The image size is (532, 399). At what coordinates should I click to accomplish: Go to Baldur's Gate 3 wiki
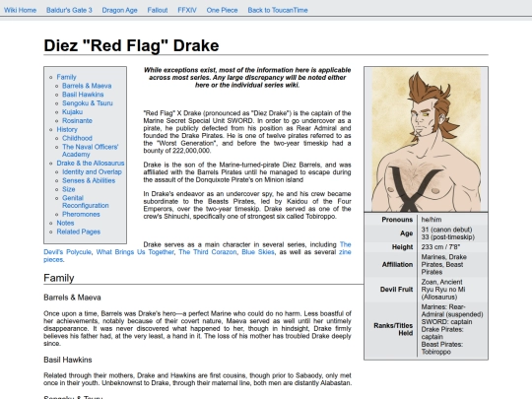point(69,10)
